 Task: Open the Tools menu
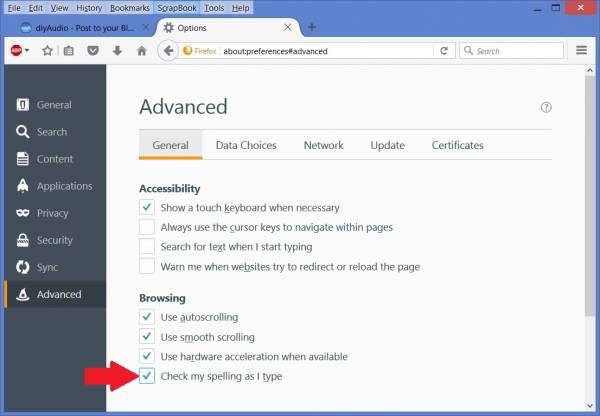(214, 8)
